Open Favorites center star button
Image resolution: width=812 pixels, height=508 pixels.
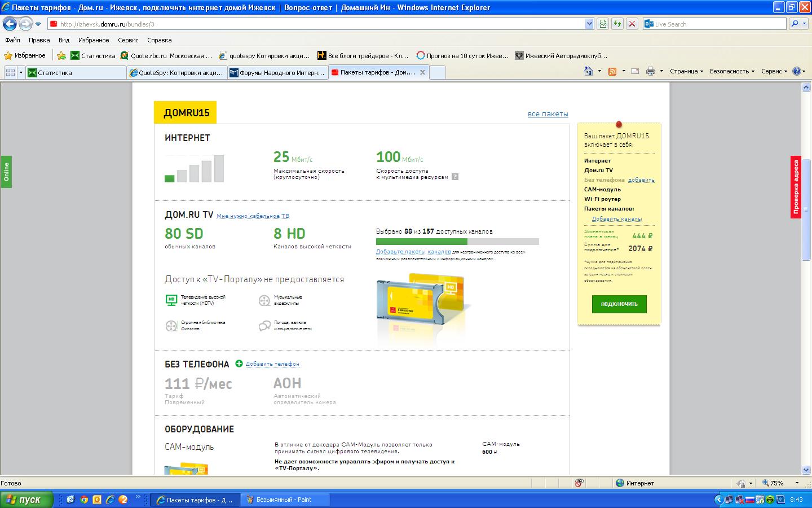[x=25, y=55]
